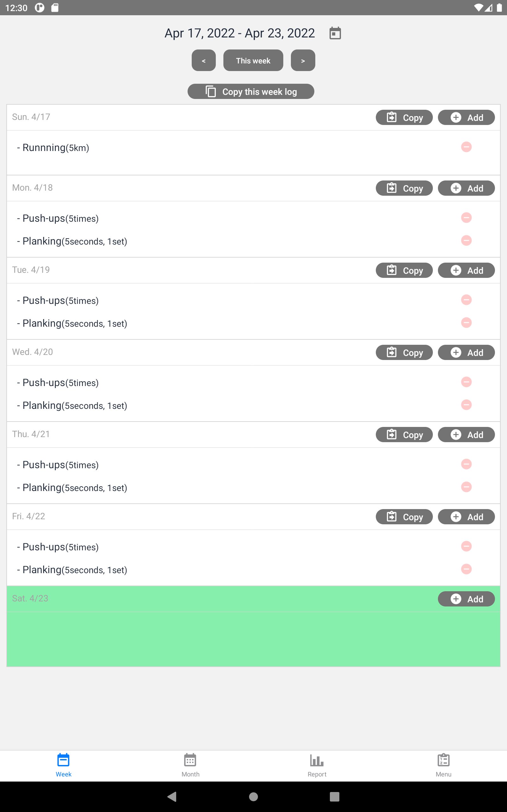
Task: Open the Report tab
Action: coord(317,765)
